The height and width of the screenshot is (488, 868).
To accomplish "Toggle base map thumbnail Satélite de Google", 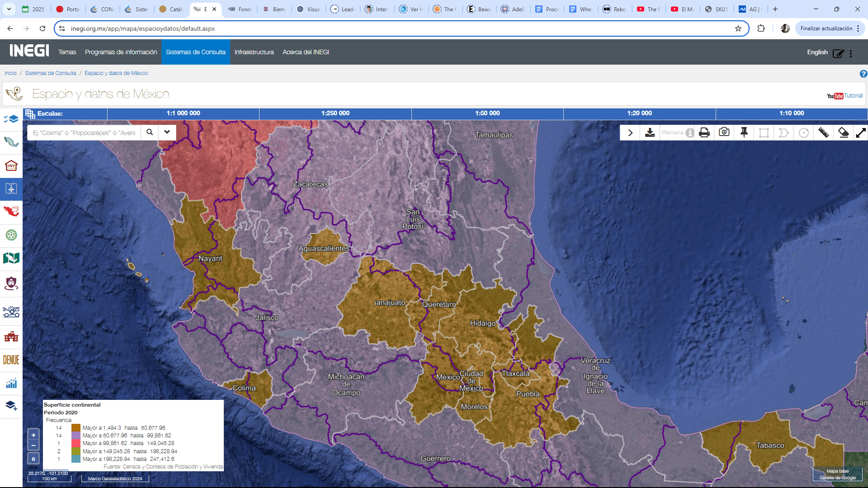I will click(837, 474).
